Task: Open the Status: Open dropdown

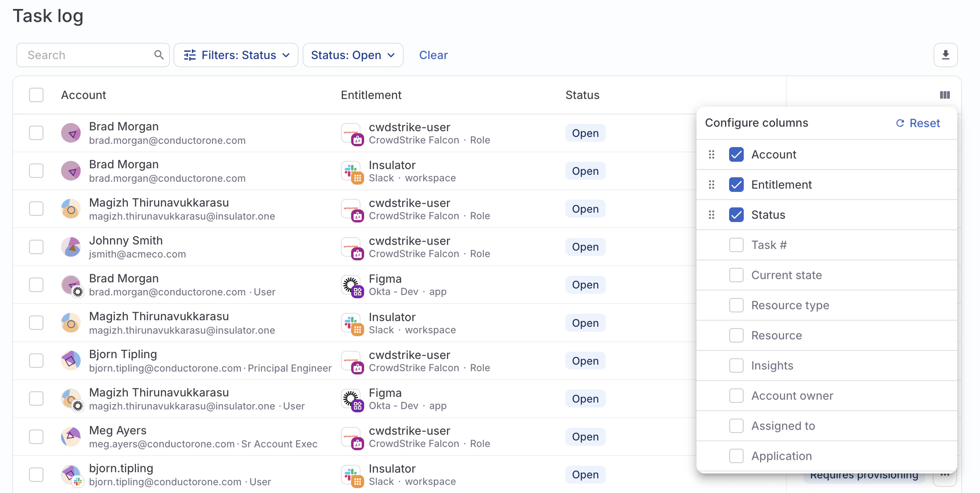Action: pyautogui.click(x=353, y=55)
